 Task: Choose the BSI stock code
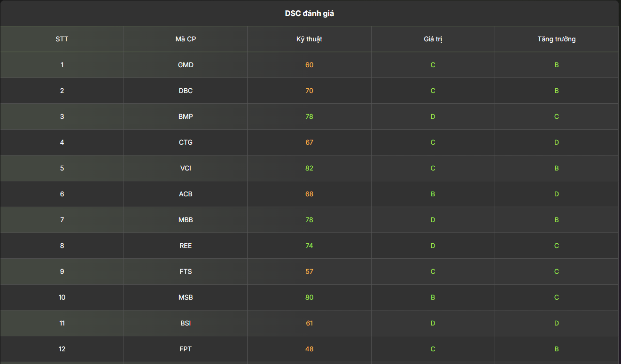[x=186, y=323]
